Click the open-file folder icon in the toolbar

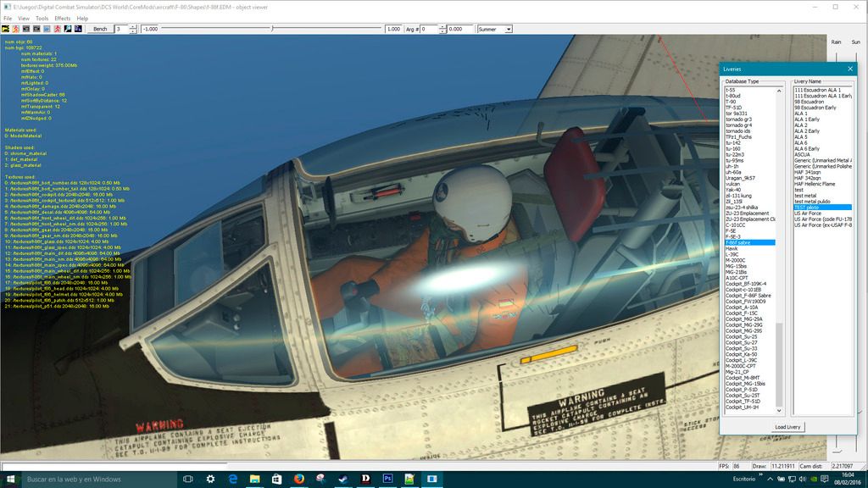[x=5, y=29]
